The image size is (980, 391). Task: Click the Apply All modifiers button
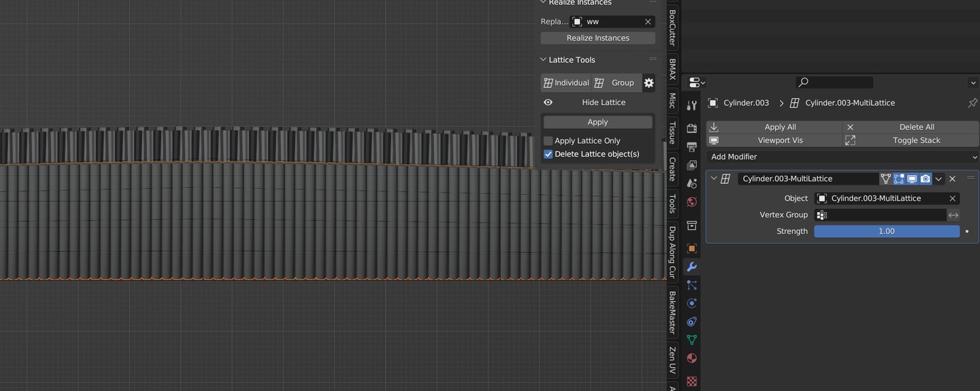pos(774,127)
